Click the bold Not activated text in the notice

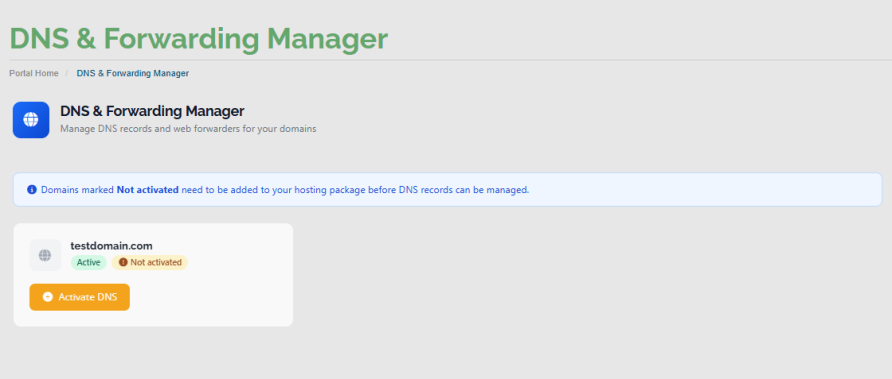[x=147, y=190]
